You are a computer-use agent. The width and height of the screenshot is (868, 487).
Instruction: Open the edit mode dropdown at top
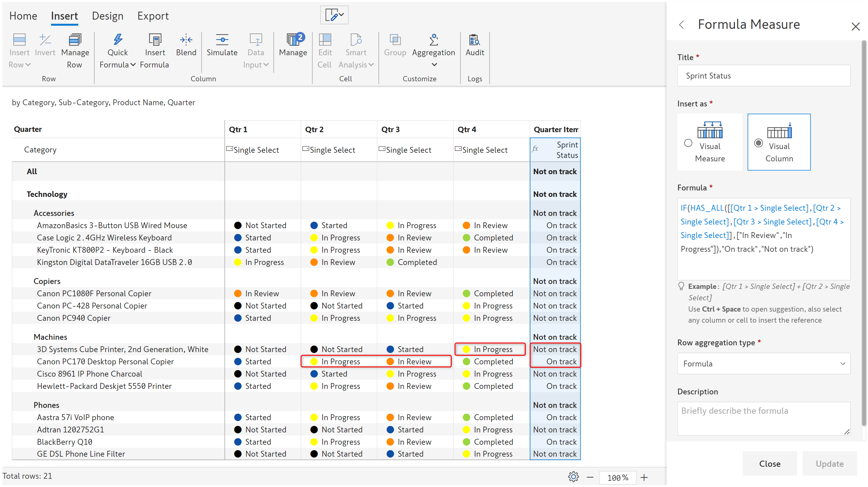[334, 15]
